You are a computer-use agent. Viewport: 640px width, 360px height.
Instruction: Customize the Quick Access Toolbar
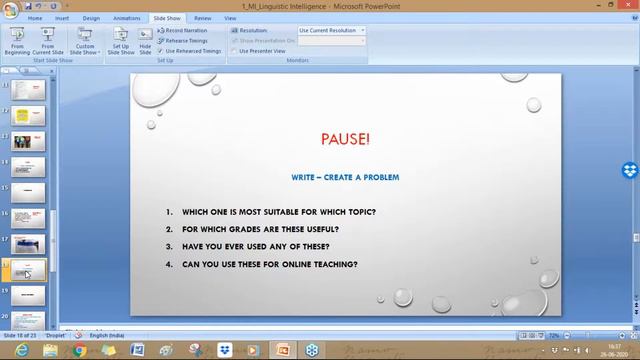click(x=67, y=6)
